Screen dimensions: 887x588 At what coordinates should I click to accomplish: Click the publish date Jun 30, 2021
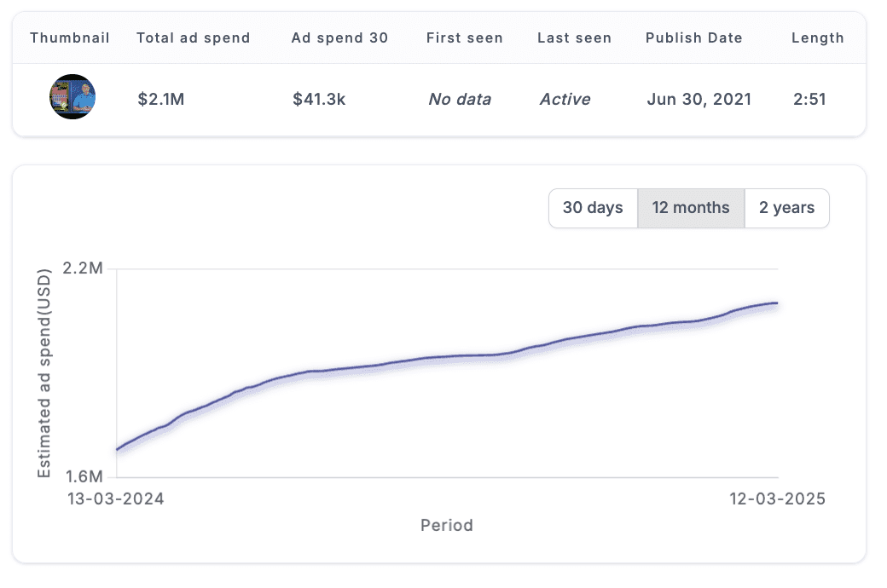tap(698, 99)
